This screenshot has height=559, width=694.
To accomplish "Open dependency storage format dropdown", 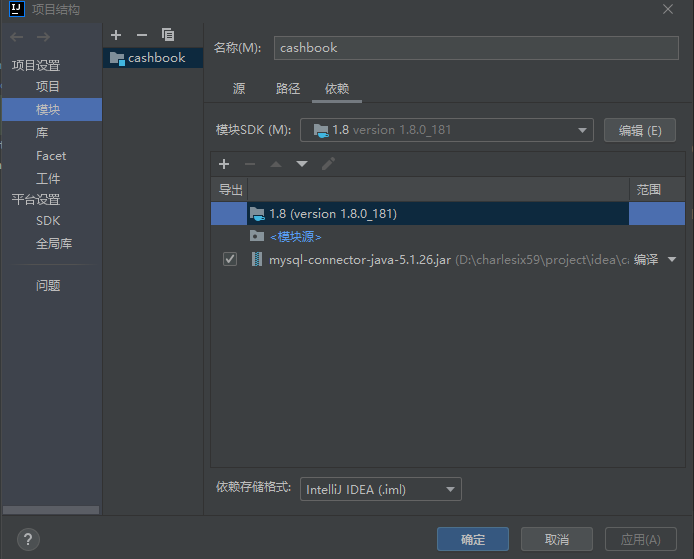I will (x=381, y=489).
